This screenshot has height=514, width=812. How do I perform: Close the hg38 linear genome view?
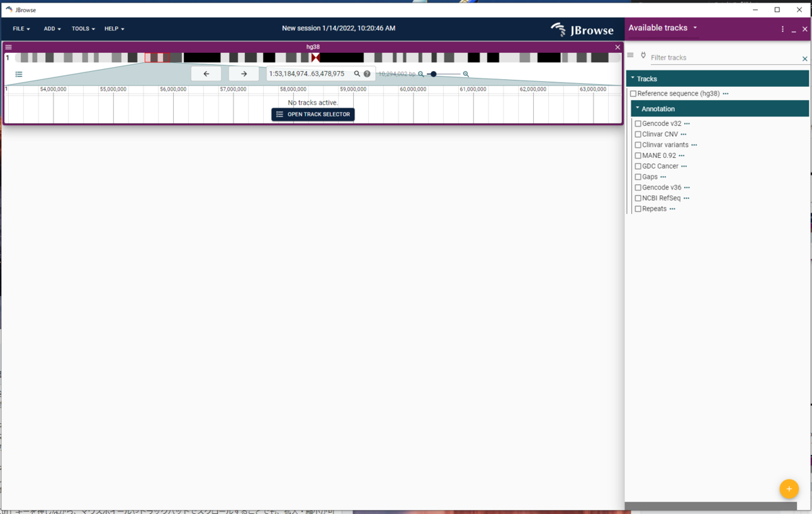[617, 47]
